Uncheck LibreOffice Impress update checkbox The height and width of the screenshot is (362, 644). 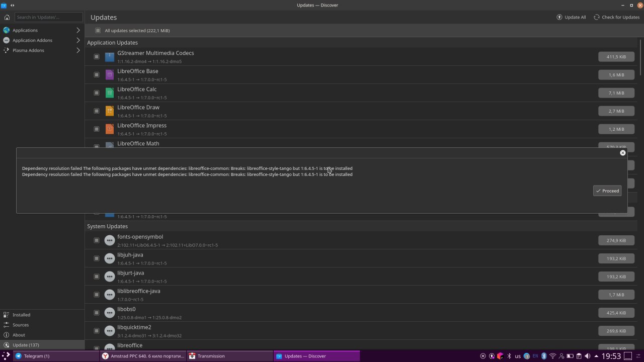point(97,129)
